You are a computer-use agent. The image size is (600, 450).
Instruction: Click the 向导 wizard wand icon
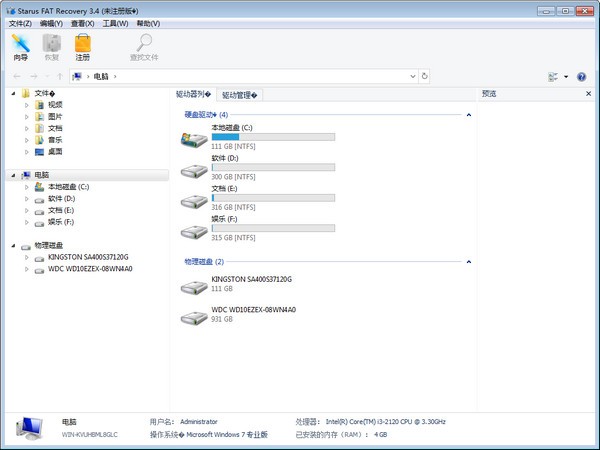[20, 43]
